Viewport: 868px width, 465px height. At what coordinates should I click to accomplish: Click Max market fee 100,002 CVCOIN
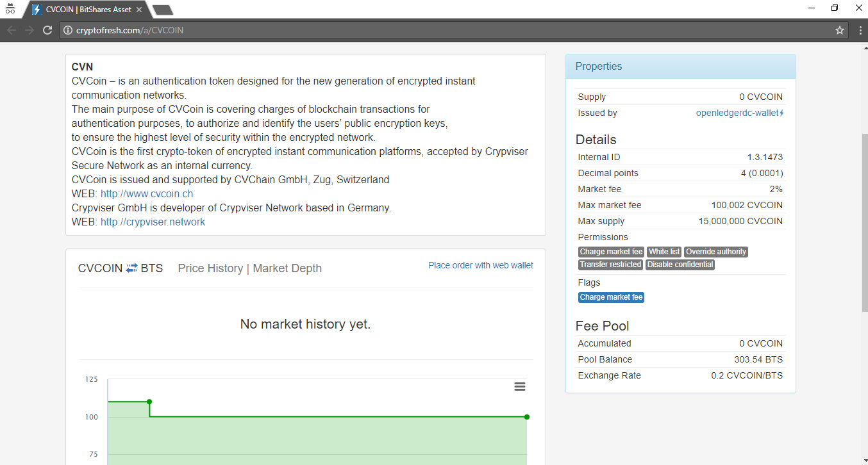click(x=747, y=205)
